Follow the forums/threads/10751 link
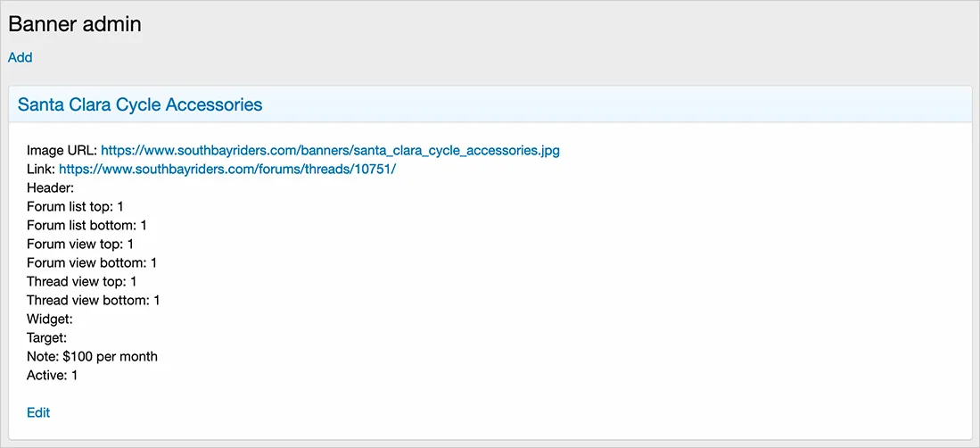The height and width of the screenshot is (448, 980). (226, 169)
